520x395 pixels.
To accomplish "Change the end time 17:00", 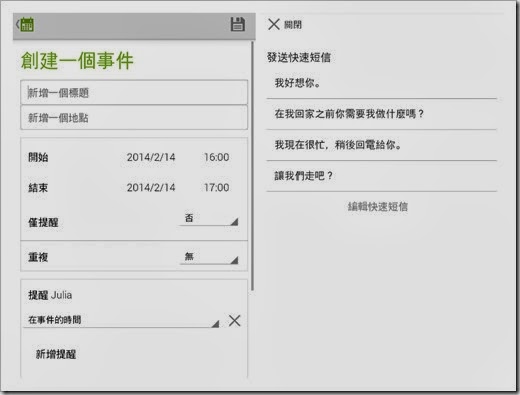I will (x=217, y=188).
